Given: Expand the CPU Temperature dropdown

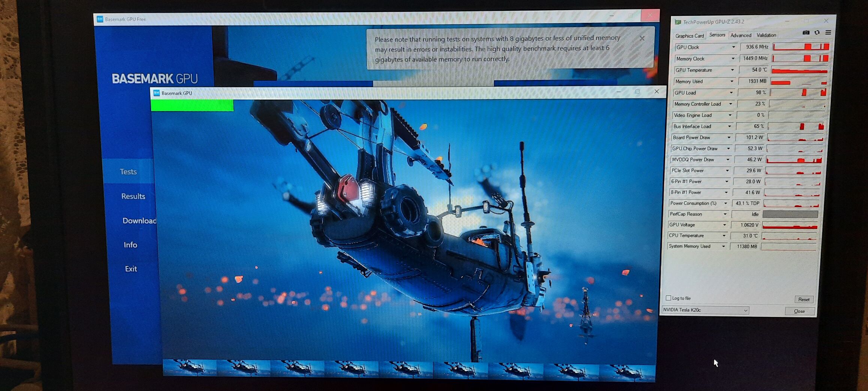Looking at the screenshot, I should click(x=724, y=236).
